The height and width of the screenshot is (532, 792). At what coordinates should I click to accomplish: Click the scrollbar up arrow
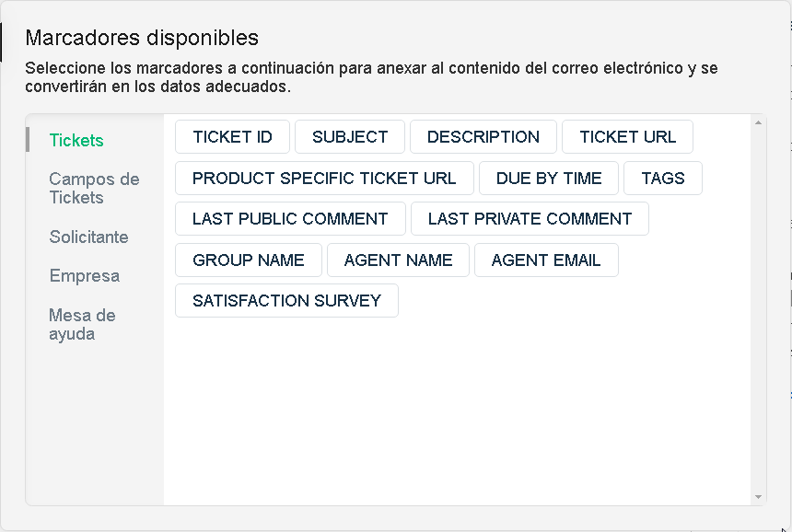(759, 121)
